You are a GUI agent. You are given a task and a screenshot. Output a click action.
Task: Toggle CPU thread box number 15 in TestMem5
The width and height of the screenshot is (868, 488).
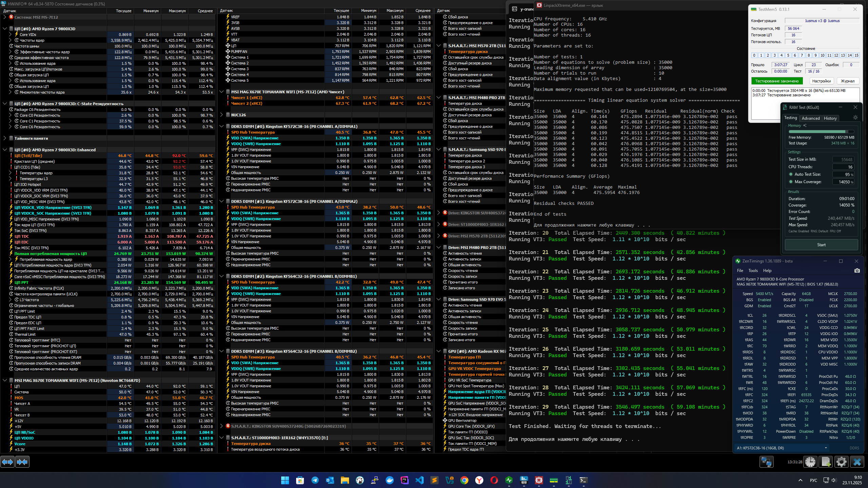click(856, 55)
